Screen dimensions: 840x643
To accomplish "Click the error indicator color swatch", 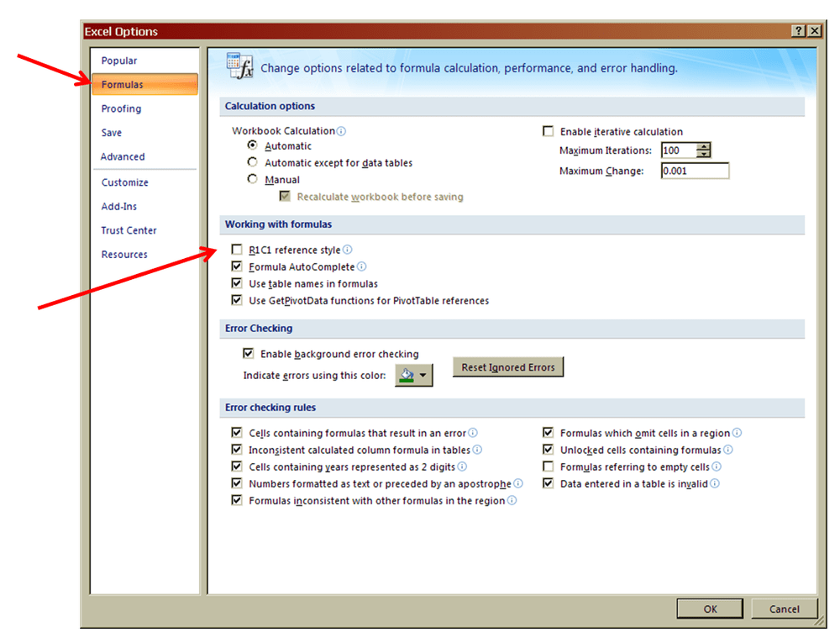I will pos(407,374).
